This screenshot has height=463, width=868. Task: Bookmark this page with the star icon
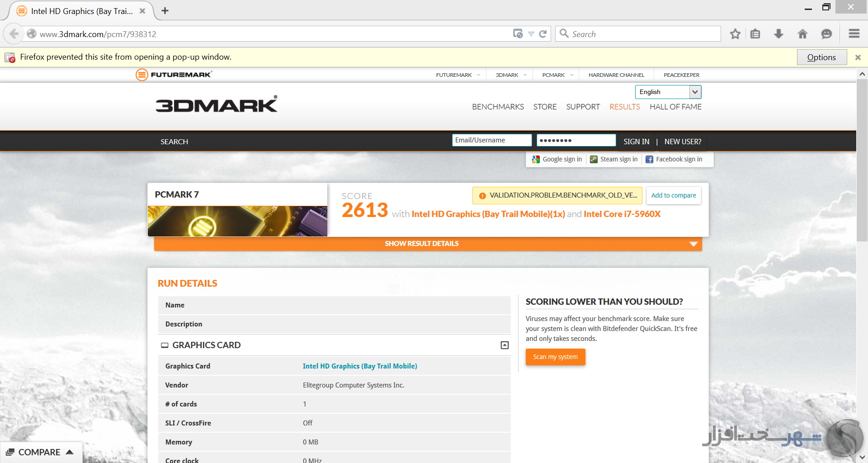pos(735,34)
